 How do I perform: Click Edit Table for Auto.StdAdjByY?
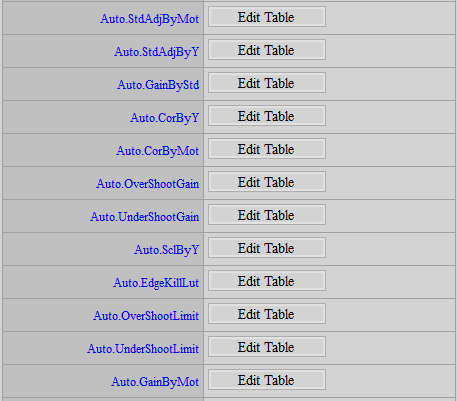267,50
